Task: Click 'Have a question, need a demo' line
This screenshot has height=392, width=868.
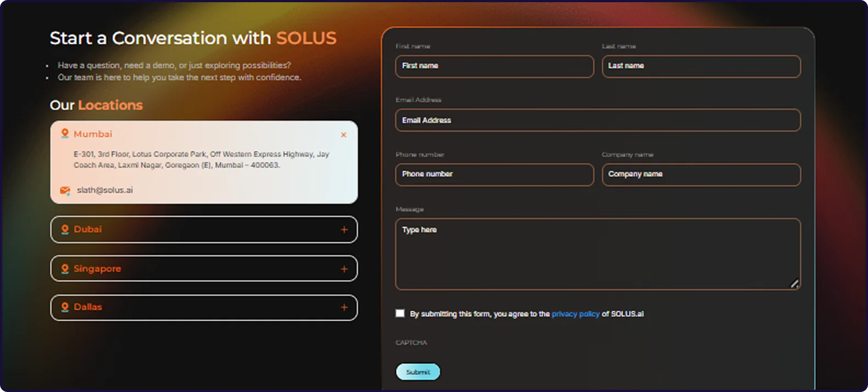Action: (x=174, y=65)
